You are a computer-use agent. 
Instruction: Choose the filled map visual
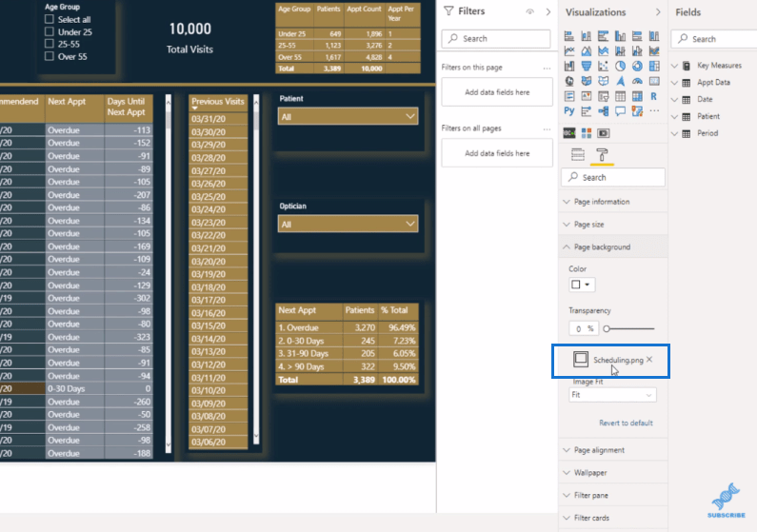(x=587, y=81)
